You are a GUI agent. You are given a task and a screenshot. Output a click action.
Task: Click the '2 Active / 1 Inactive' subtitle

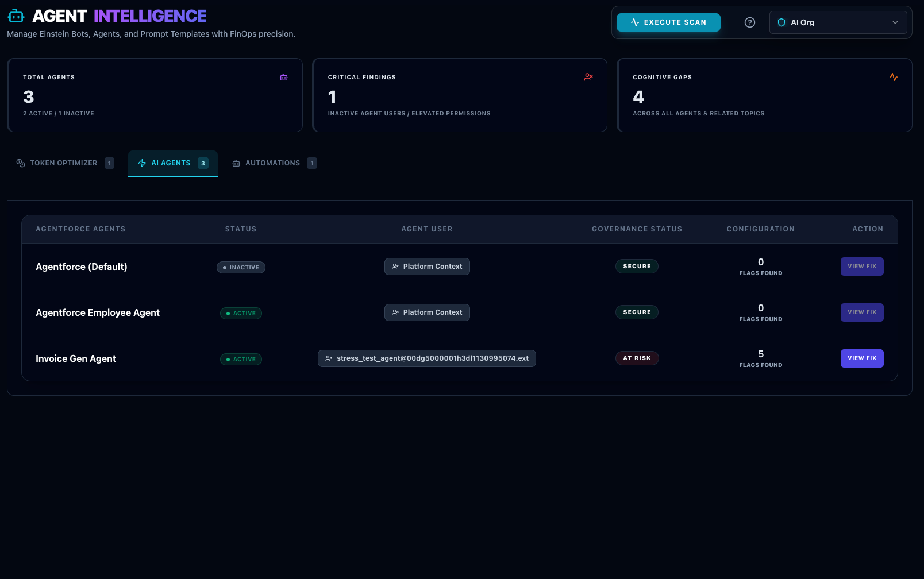pyautogui.click(x=59, y=114)
